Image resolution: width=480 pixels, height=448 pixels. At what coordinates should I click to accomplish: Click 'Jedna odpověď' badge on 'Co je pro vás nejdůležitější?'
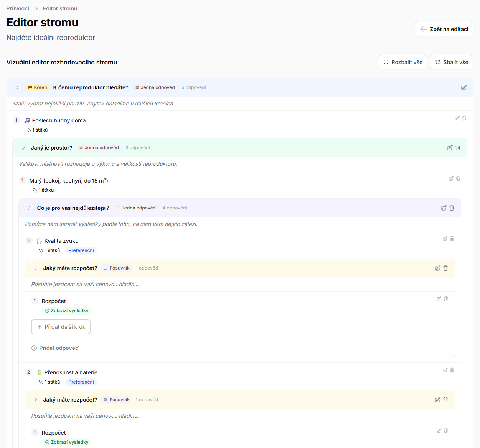[136, 208]
